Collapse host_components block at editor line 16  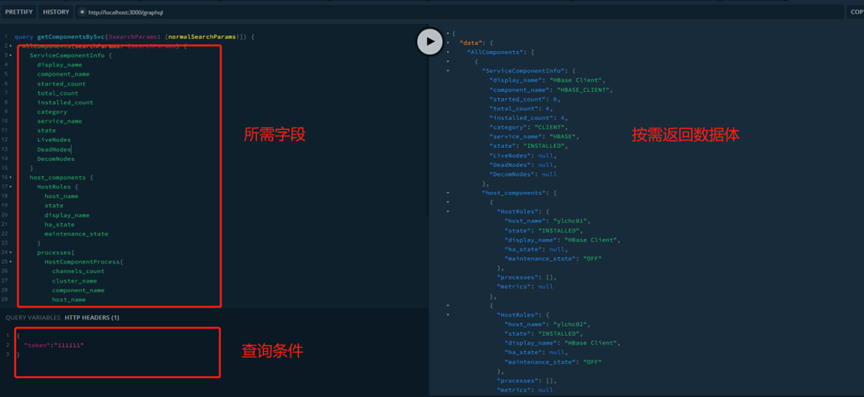pyautogui.click(x=11, y=178)
